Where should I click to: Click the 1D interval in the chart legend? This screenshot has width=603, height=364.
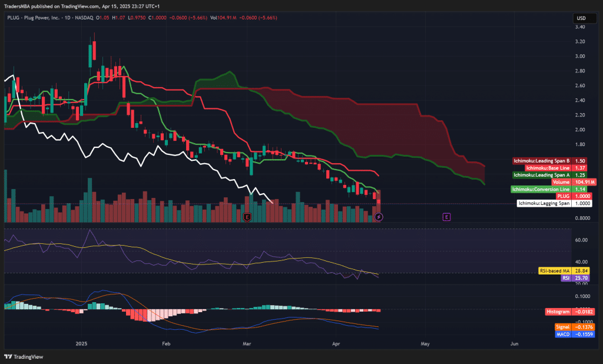(68, 18)
